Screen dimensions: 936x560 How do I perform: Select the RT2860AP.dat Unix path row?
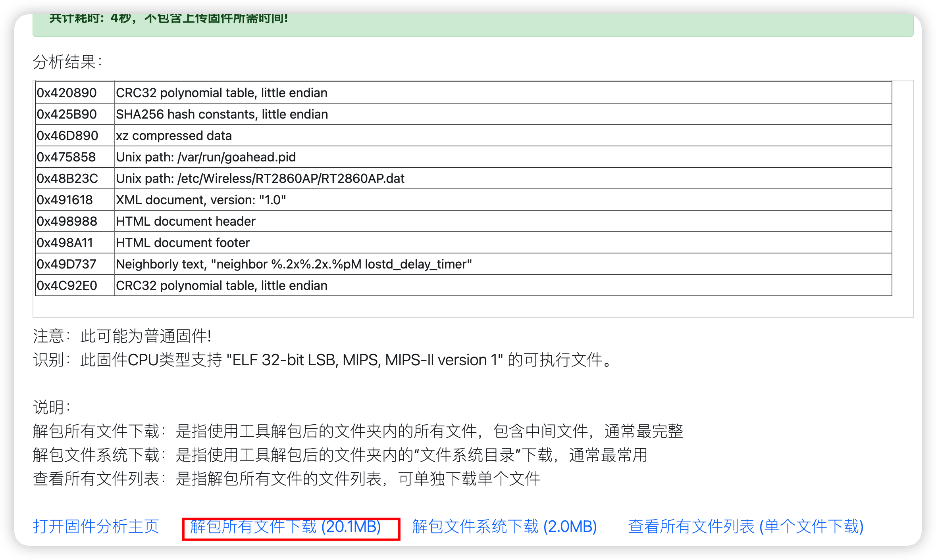(x=464, y=178)
